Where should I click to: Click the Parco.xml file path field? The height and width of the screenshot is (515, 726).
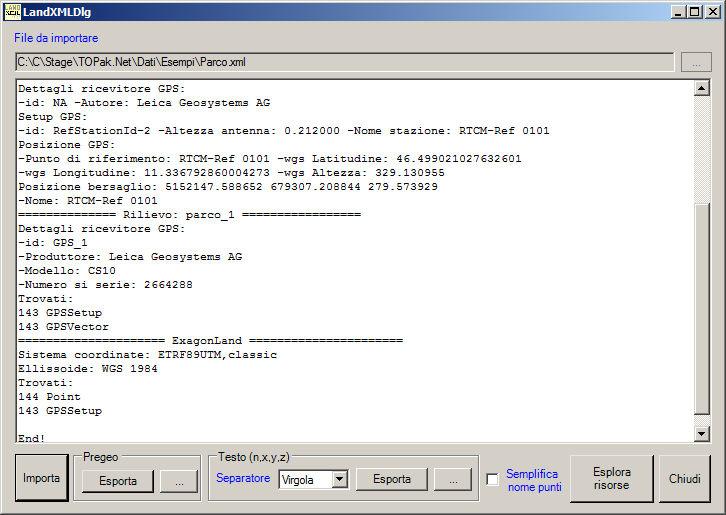pyautogui.click(x=343, y=62)
